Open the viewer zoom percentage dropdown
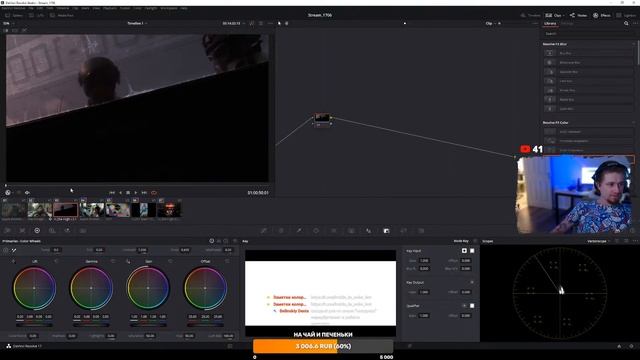The height and width of the screenshot is (360, 640). pos(8,23)
